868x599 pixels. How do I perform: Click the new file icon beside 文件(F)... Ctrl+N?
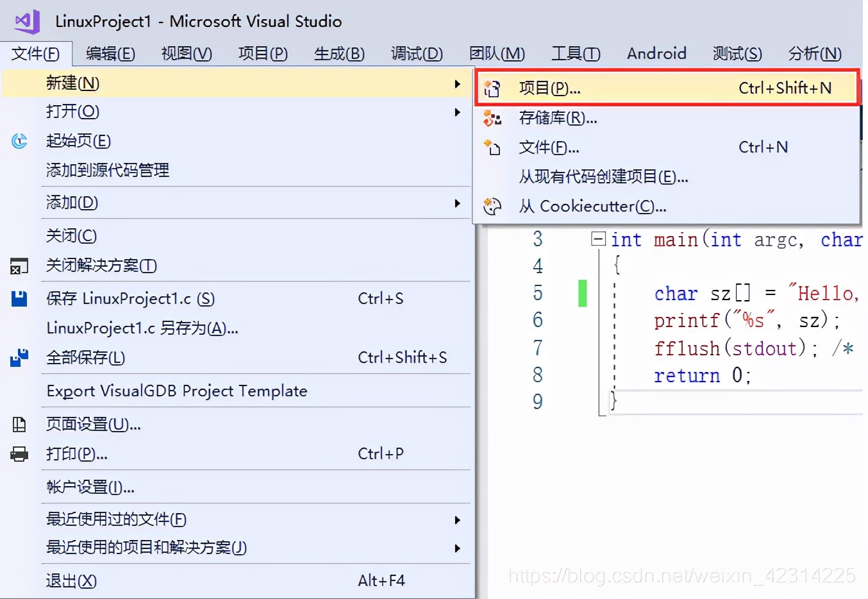(492, 148)
